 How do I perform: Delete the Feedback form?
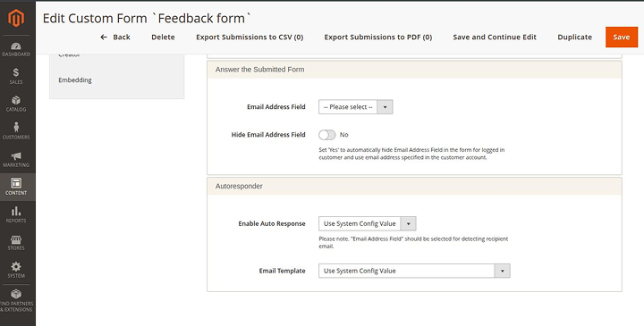163,37
